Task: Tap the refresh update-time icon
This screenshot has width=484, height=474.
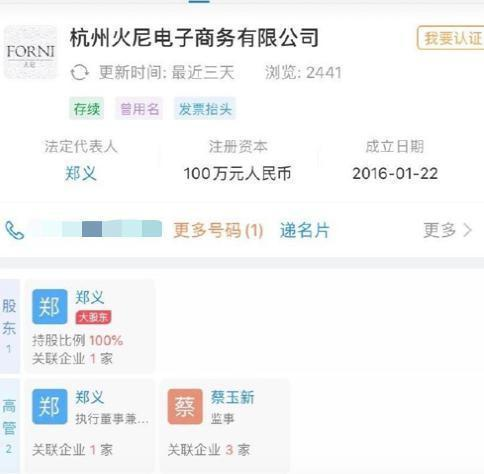Action: click(x=80, y=72)
